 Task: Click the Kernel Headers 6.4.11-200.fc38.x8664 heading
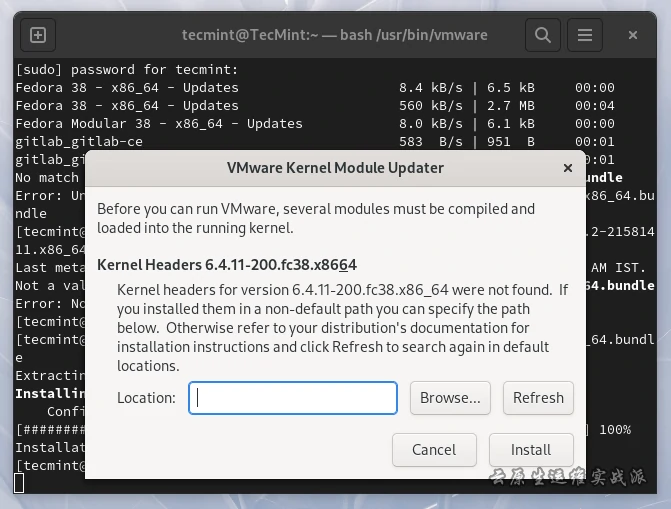[227, 265]
